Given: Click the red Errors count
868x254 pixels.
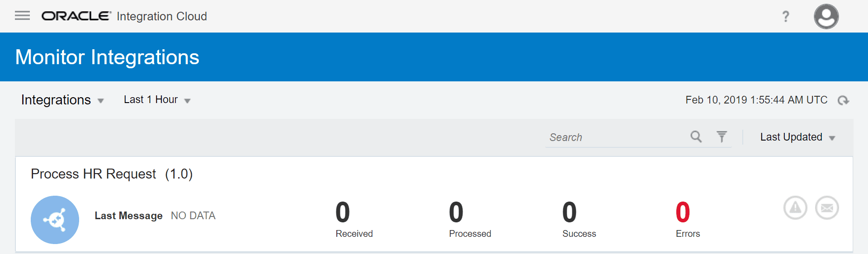Looking at the screenshot, I should click(x=683, y=212).
